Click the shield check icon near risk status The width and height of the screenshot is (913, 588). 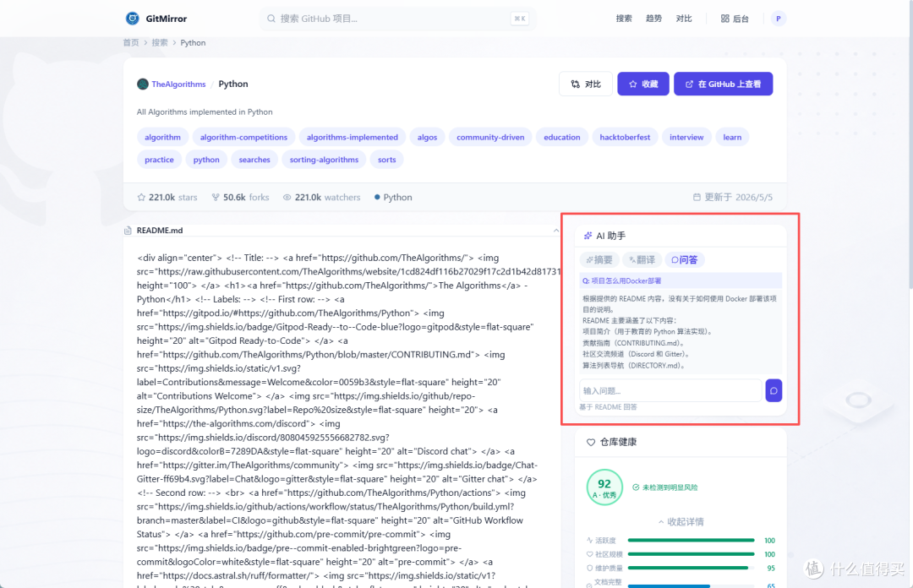pos(636,487)
